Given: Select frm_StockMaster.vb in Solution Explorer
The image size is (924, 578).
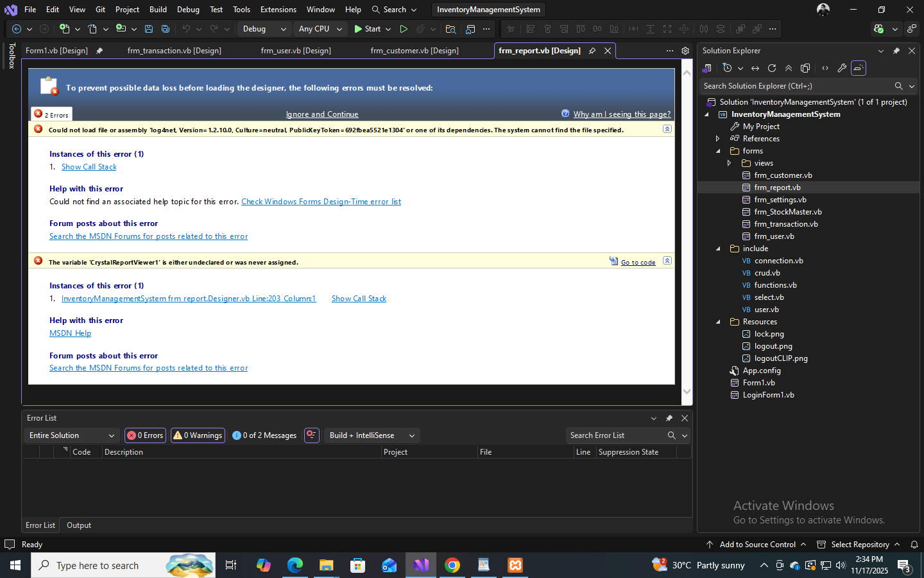Looking at the screenshot, I should point(788,212).
